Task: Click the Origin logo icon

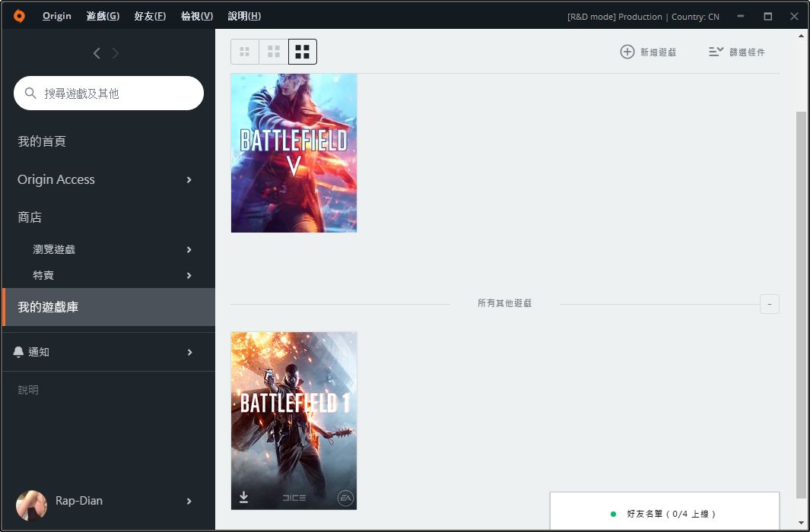Action: (x=19, y=16)
